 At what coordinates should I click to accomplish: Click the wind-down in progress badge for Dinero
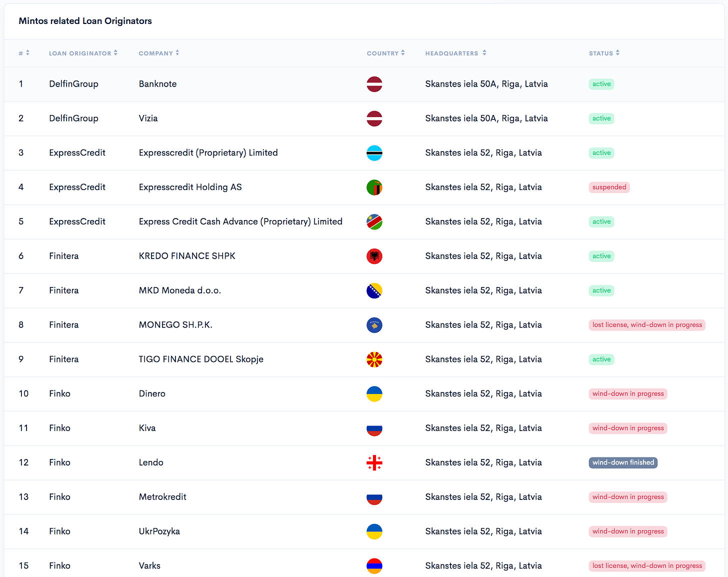(x=628, y=394)
